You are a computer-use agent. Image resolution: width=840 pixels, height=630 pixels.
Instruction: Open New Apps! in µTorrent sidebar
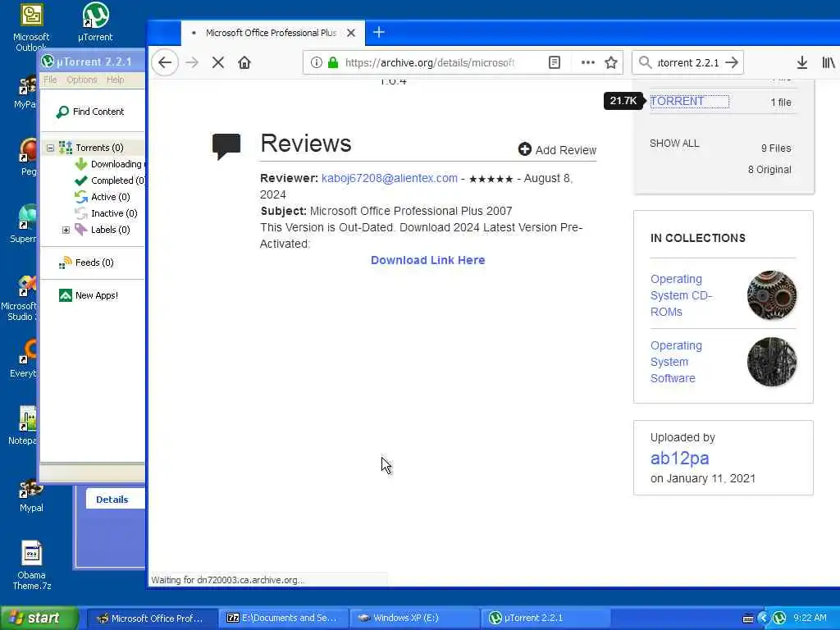point(89,295)
